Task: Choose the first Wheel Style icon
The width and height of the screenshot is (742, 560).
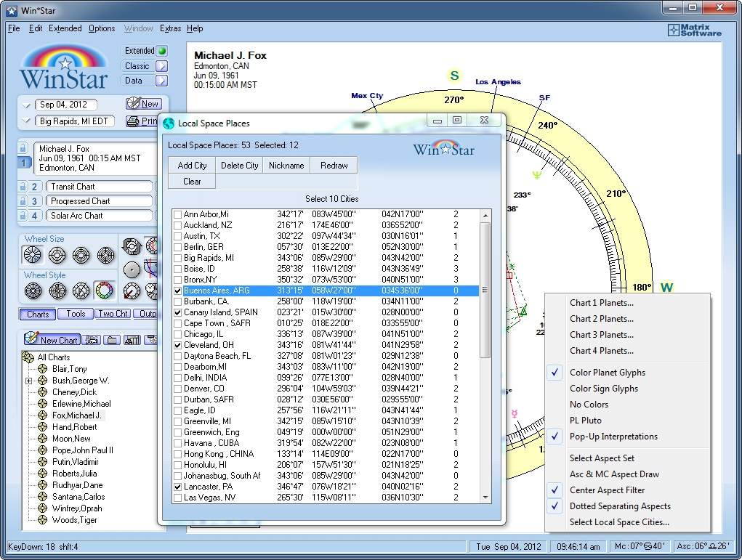Action: click(33, 291)
